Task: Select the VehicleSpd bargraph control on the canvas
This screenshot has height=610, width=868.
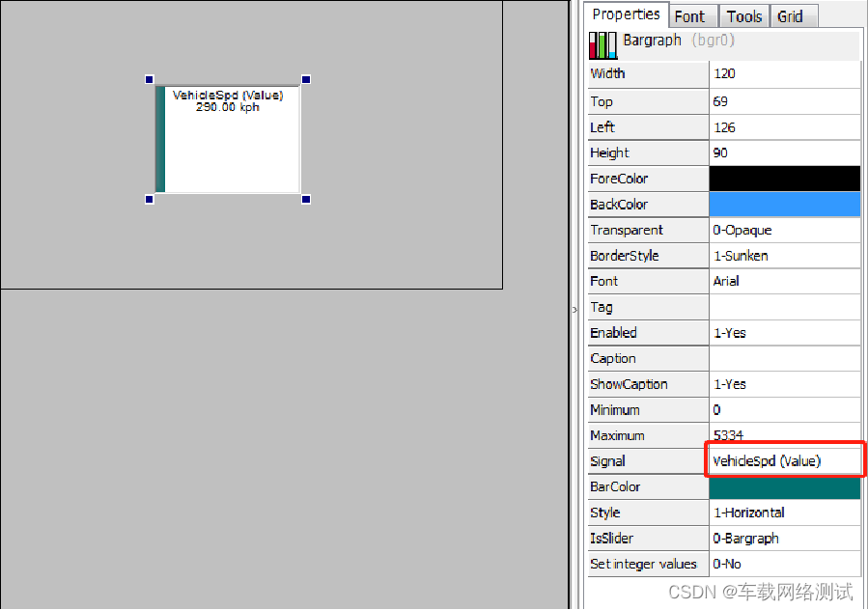Action: (227, 138)
